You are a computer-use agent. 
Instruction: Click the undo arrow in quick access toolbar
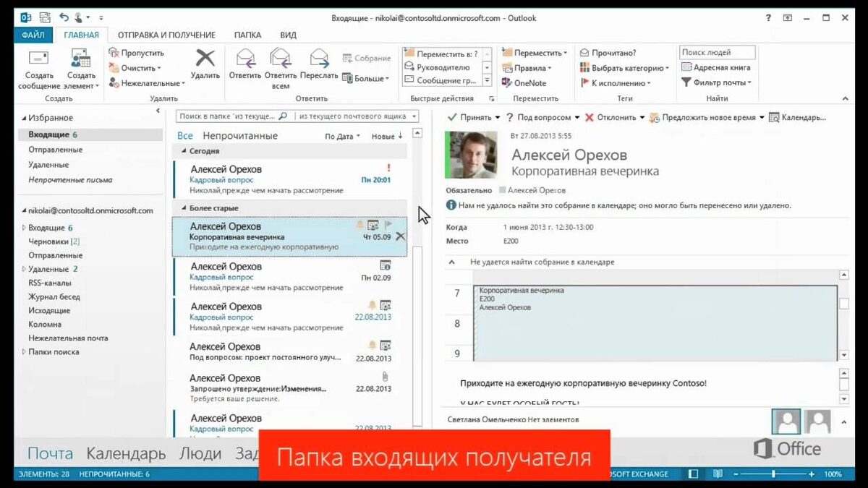coord(65,17)
